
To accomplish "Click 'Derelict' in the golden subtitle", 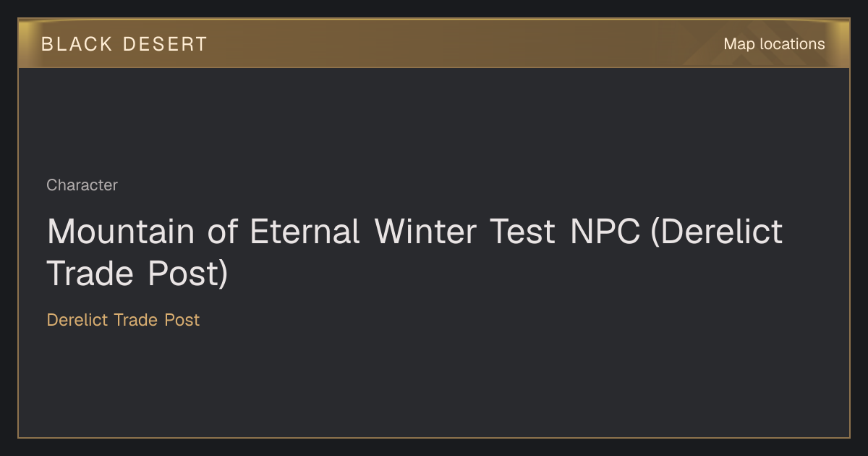I will (77, 320).
